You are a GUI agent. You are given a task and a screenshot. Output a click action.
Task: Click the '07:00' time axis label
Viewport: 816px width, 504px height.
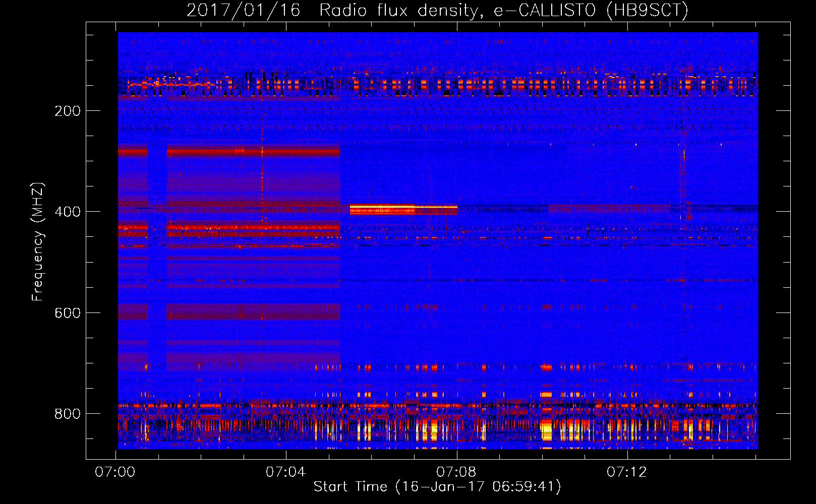pyautogui.click(x=115, y=472)
